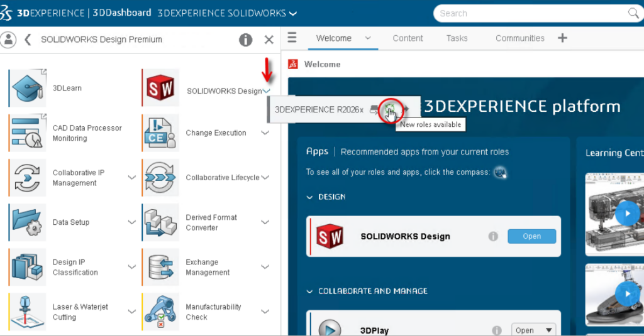Click the SOLIDWORKS Design card red icon
Screen dimensions: 644x336
[x=330, y=236]
